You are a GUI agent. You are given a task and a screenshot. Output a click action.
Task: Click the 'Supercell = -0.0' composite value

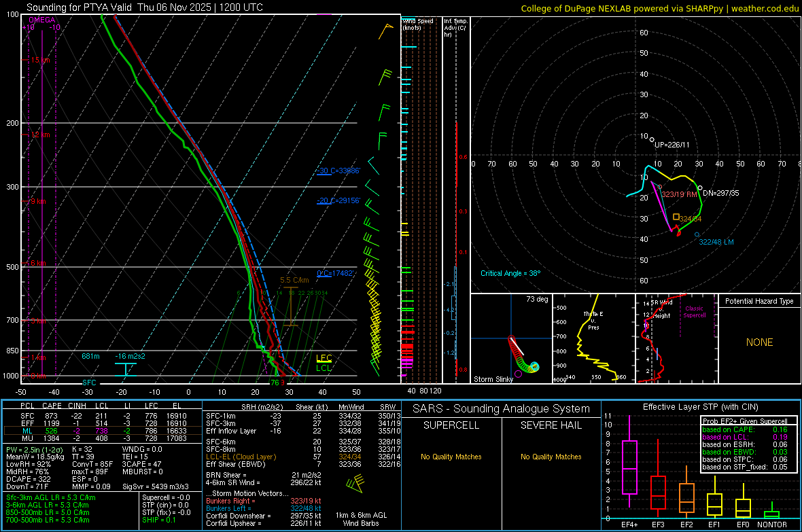(166, 497)
